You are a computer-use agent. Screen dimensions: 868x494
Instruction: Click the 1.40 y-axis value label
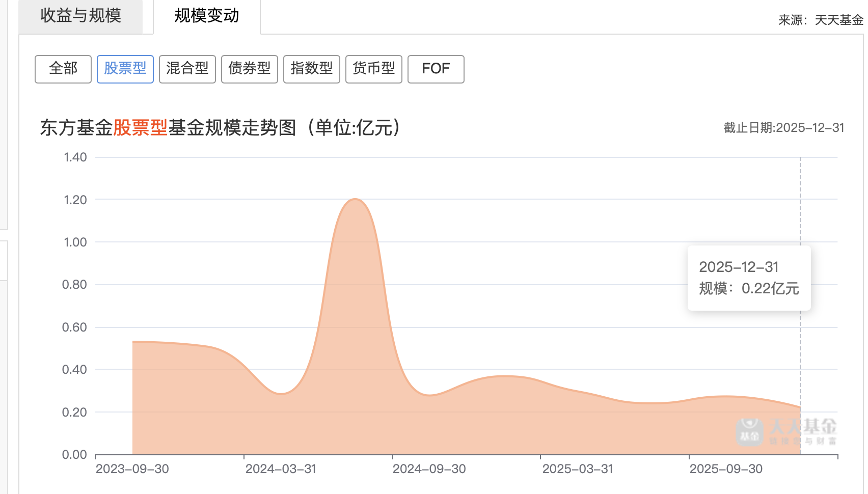(x=75, y=157)
